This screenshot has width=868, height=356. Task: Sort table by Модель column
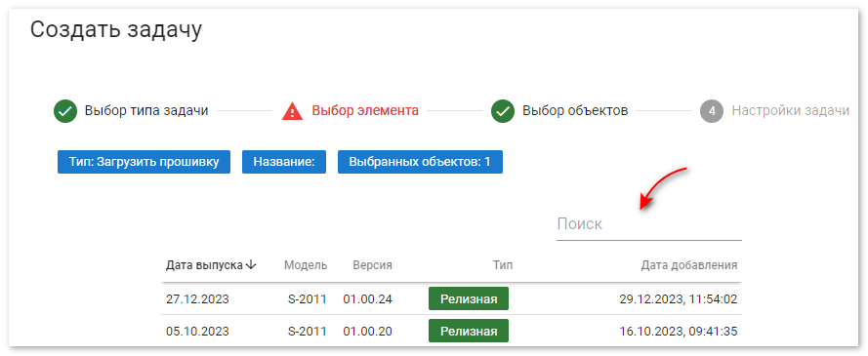point(306,264)
